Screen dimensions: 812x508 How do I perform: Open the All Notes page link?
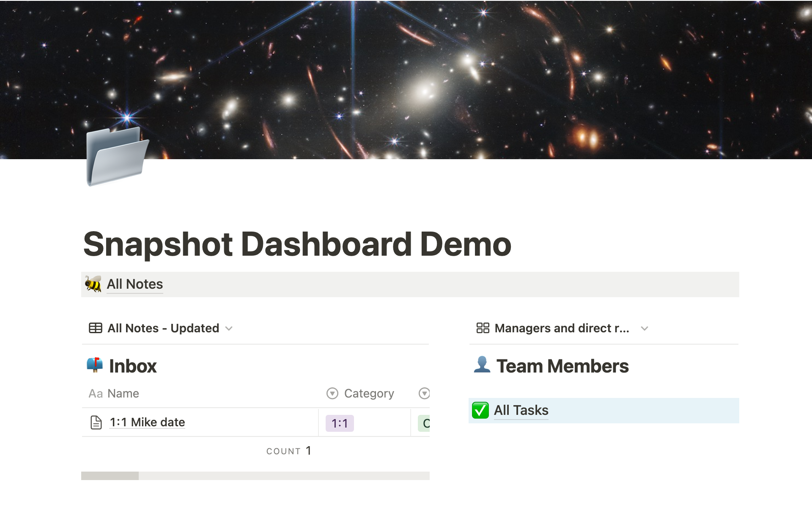pos(134,284)
